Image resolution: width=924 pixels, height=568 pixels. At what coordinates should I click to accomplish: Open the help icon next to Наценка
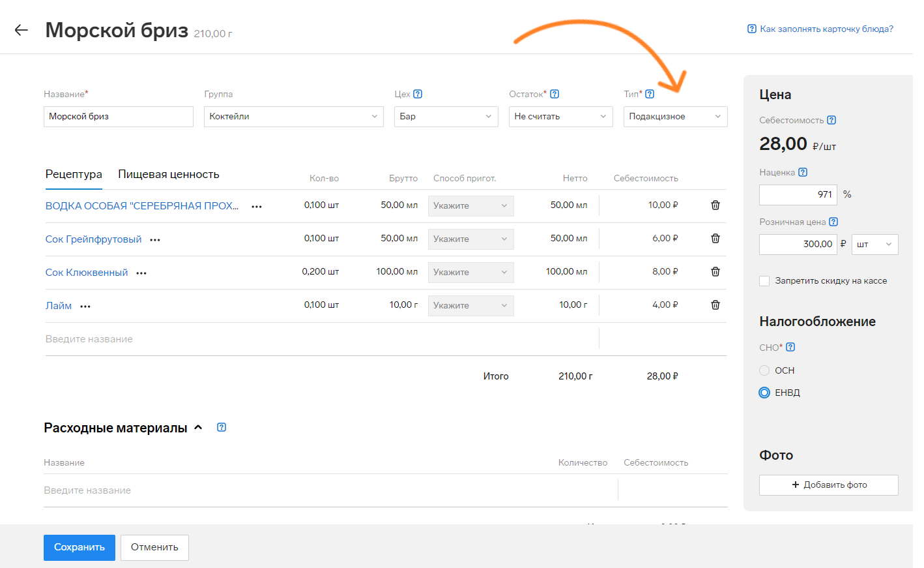(x=803, y=172)
